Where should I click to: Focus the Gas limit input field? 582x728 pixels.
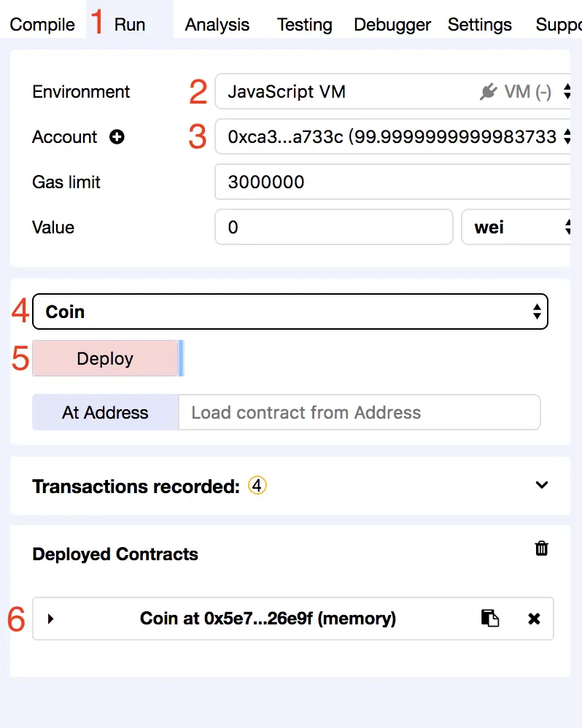pyautogui.click(x=392, y=182)
